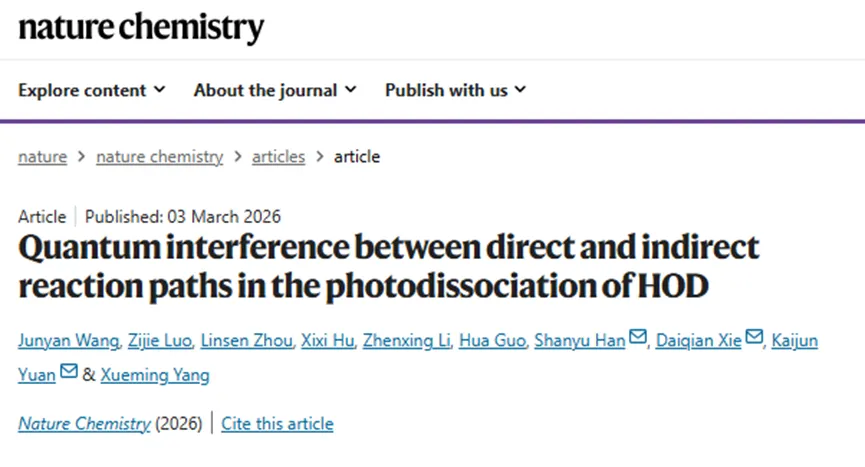Click the article title heading
The width and height of the screenshot is (865, 467).
tap(389, 266)
